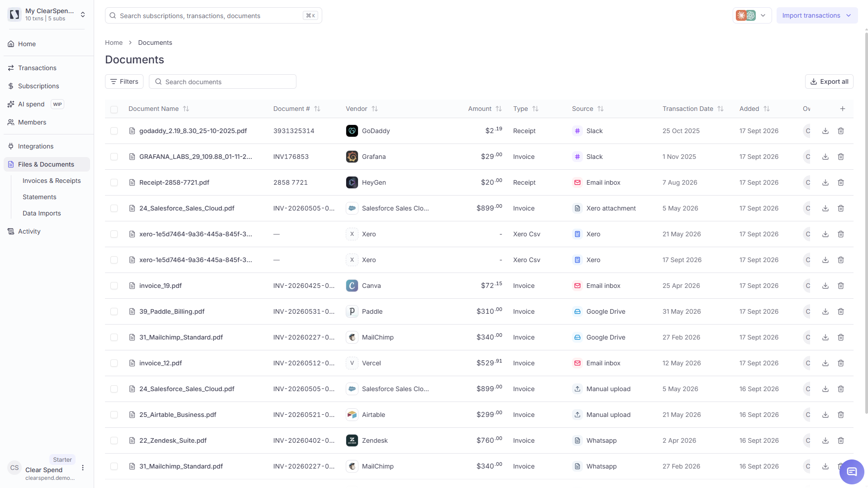The height and width of the screenshot is (488, 868).
Task: Check the GRAFANA_LABS row checkbox
Action: tap(114, 157)
